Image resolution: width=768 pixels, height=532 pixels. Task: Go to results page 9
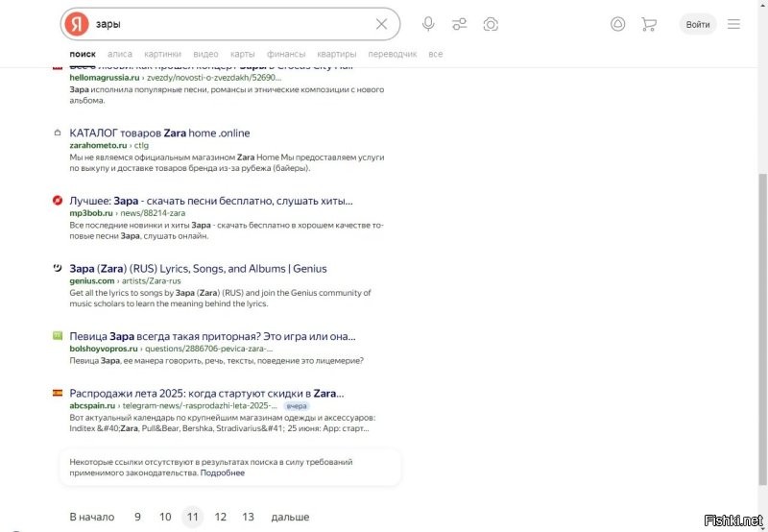point(137,517)
